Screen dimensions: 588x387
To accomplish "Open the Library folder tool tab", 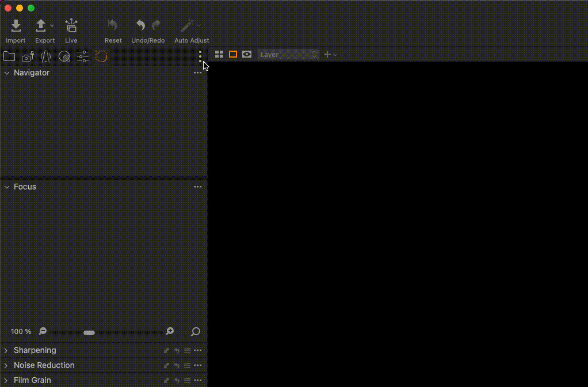I will pyautogui.click(x=9, y=56).
